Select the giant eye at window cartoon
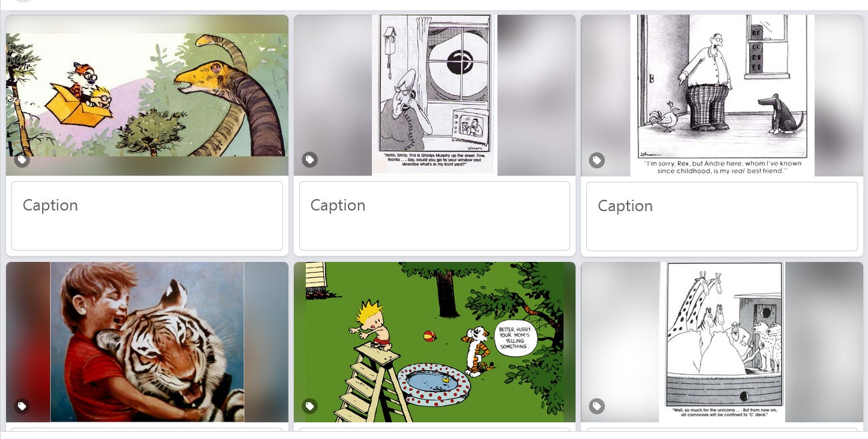The width and height of the screenshot is (868, 439). pyautogui.click(x=435, y=95)
